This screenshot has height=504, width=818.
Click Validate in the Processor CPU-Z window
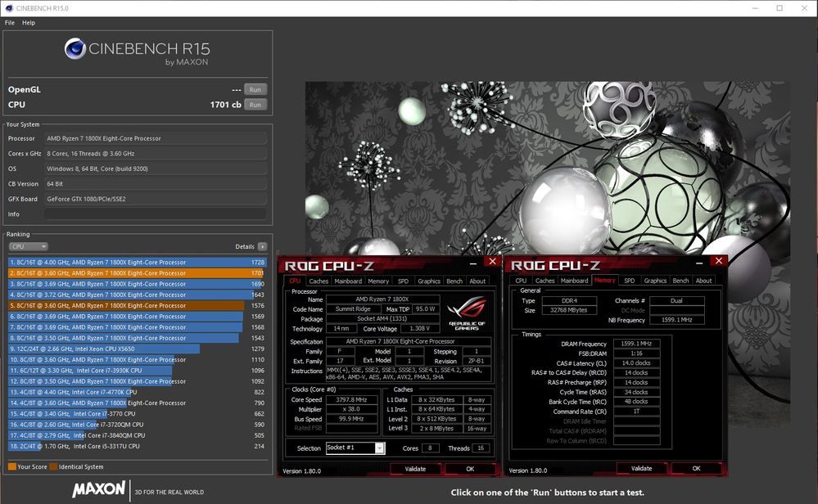pyautogui.click(x=415, y=469)
